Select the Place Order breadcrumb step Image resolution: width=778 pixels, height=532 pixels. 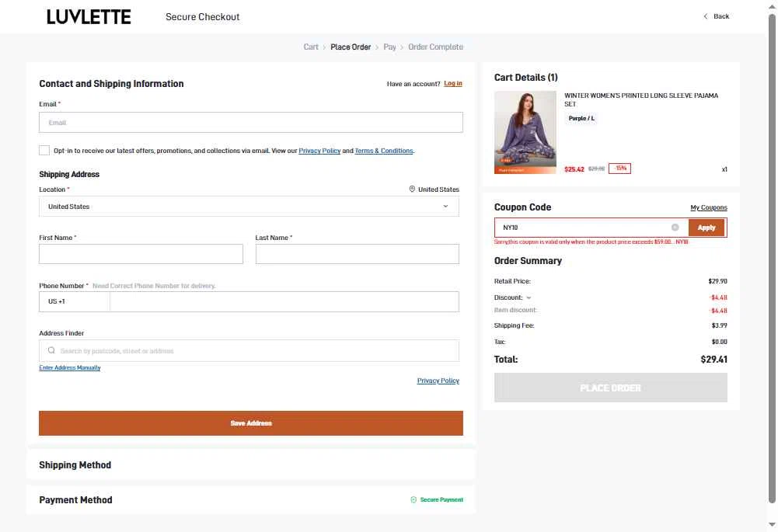[351, 47]
